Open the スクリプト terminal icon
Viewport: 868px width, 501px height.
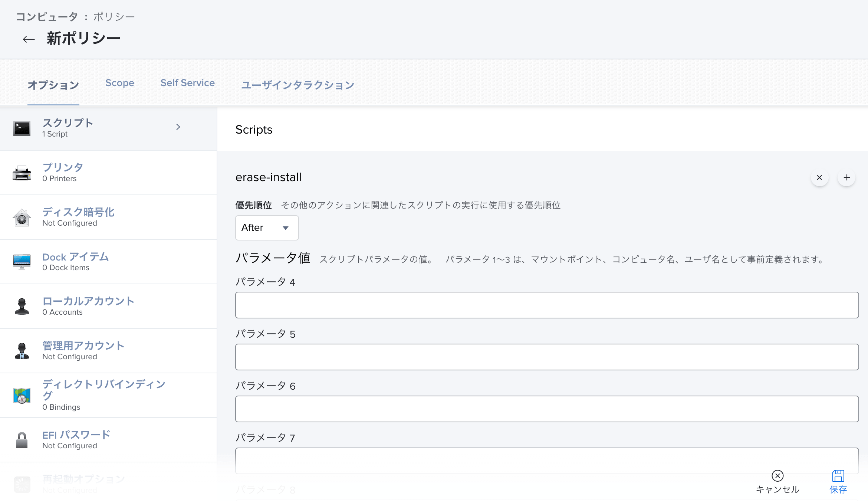[x=22, y=128]
